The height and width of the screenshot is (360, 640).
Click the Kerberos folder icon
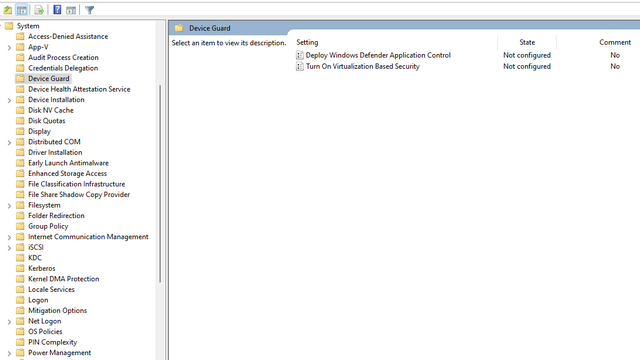click(20, 268)
